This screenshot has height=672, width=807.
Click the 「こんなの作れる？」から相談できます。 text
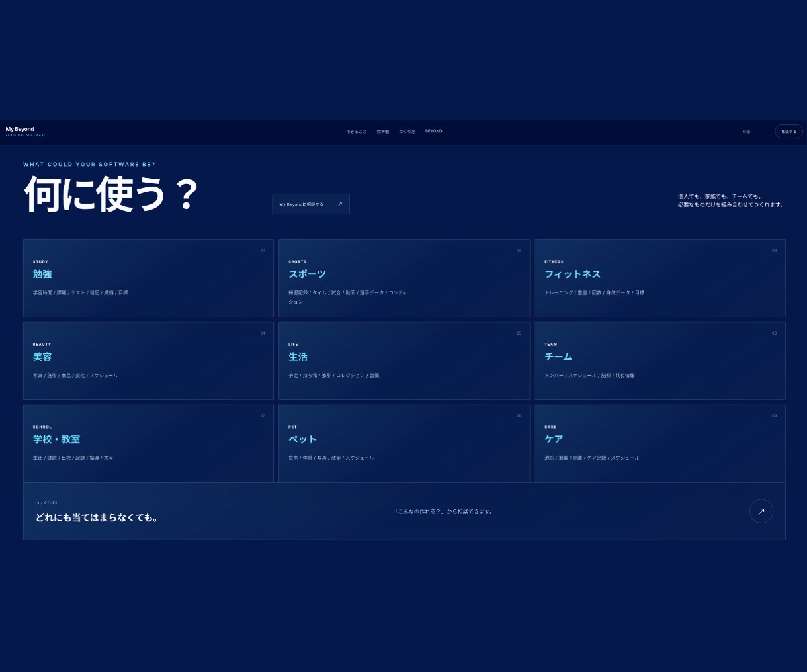[443, 511]
